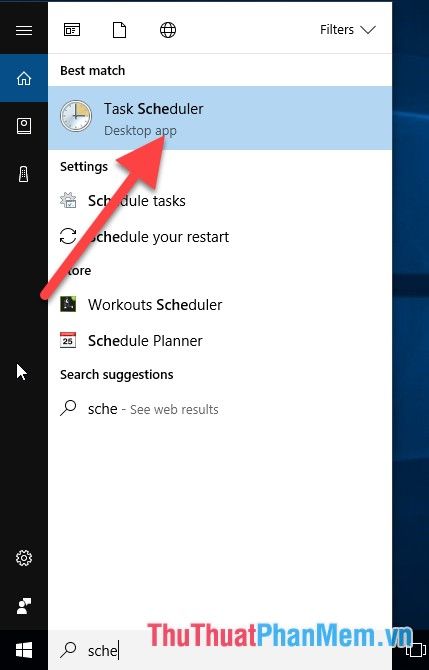Open the Notebook icon in sidebar
429x670 pixels.
tap(24, 126)
